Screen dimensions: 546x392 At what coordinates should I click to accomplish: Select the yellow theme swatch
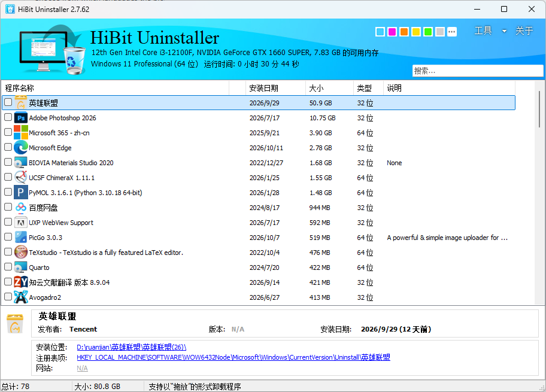pyautogui.click(x=415, y=32)
